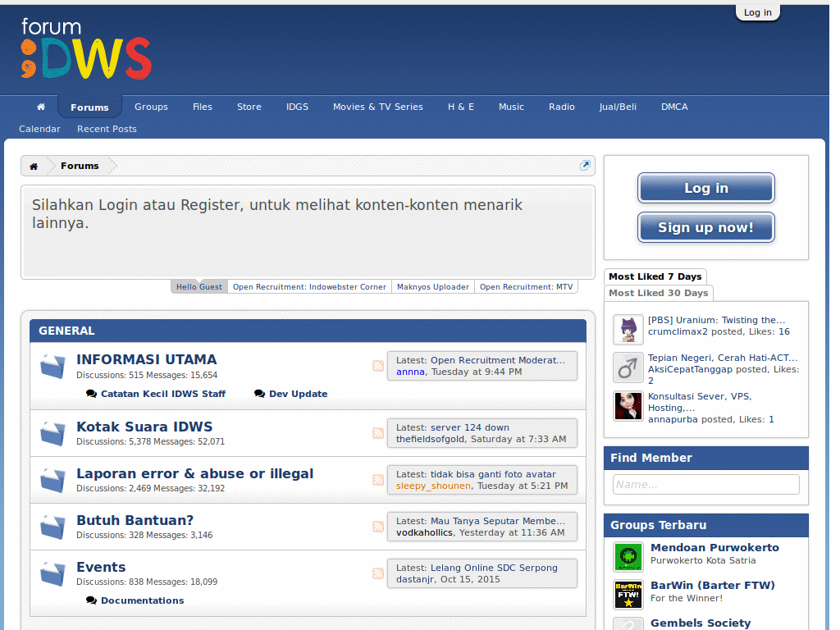
Task: Focus the Find Member name field
Action: coord(706,484)
